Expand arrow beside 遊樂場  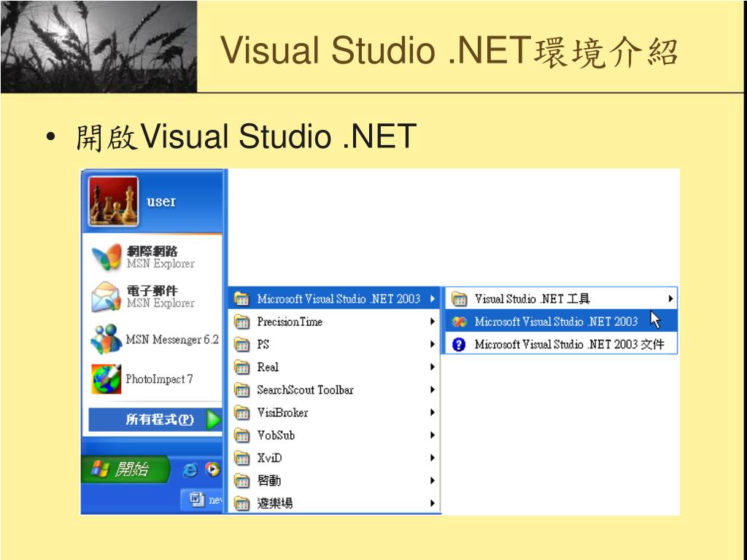tap(432, 503)
